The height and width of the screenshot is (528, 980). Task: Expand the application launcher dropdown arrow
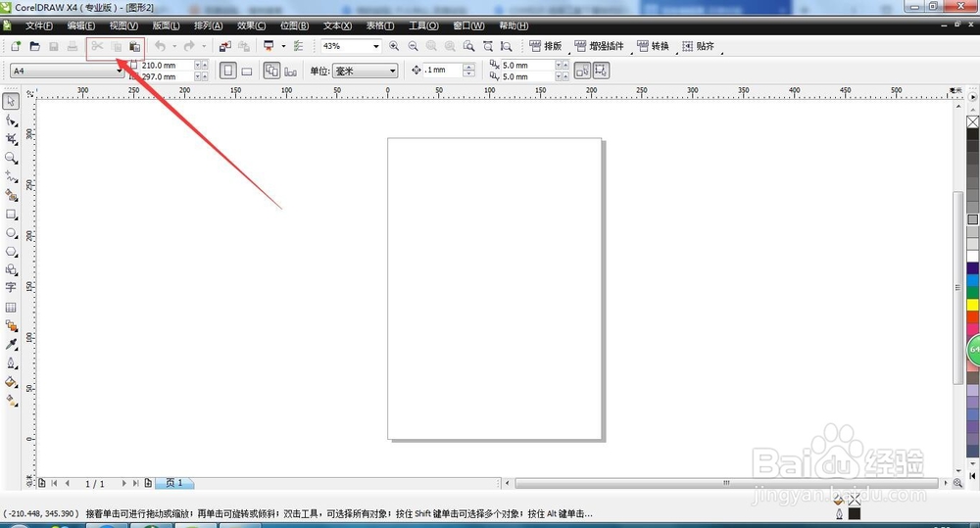click(283, 46)
